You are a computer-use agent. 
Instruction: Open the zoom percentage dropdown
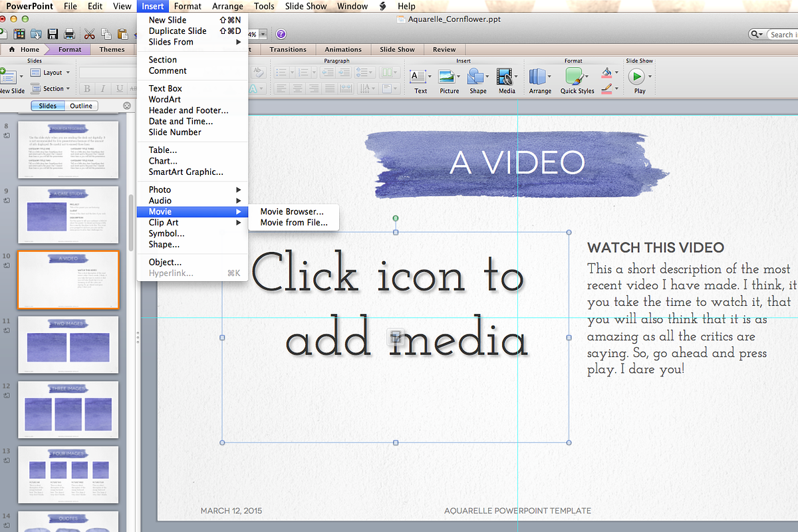pos(263,34)
